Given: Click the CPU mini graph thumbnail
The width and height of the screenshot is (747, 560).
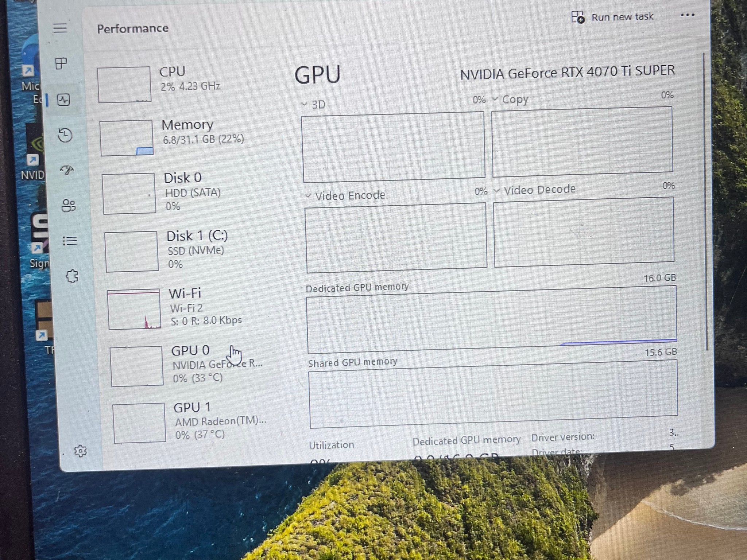Looking at the screenshot, I should point(124,85).
